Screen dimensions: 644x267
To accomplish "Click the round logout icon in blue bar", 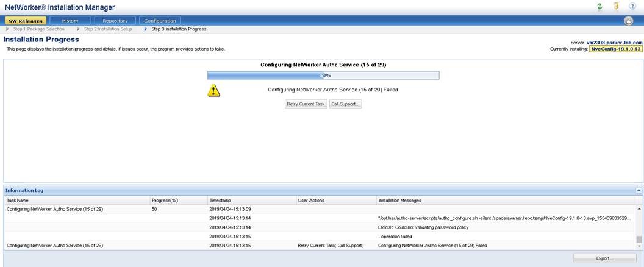I will click(x=628, y=21).
